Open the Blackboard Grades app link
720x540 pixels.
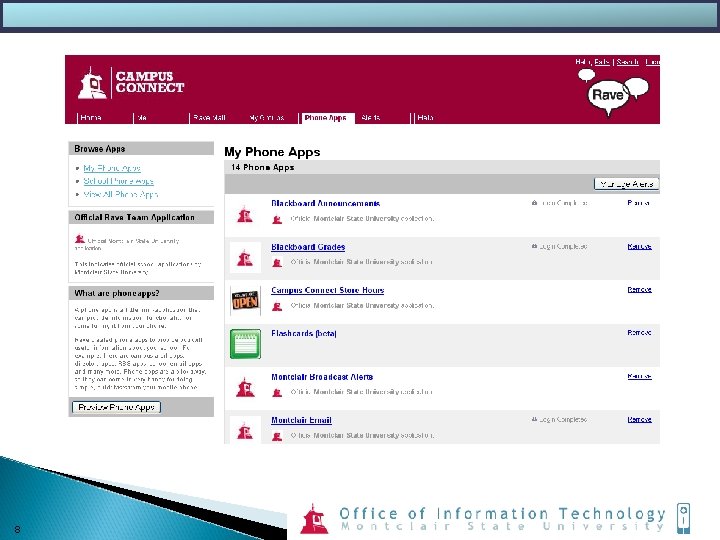pos(308,247)
